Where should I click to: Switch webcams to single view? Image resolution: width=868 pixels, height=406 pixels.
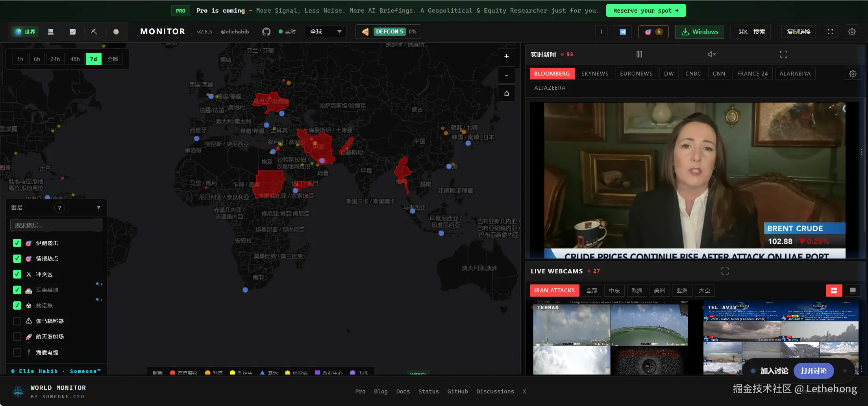853,291
